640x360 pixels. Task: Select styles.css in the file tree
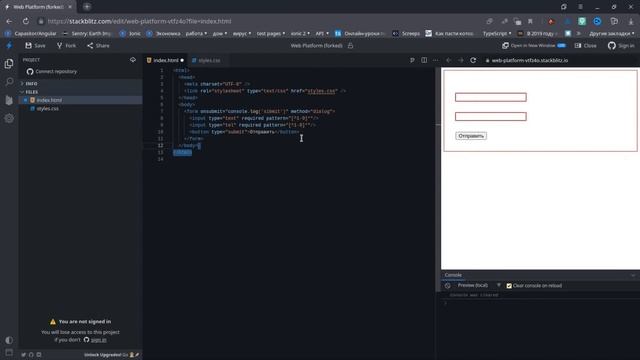81,109
